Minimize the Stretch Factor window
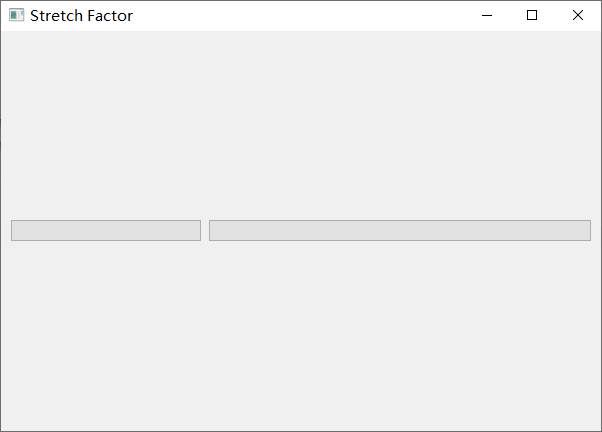This screenshot has height=432, width=602. coord(487,15)
